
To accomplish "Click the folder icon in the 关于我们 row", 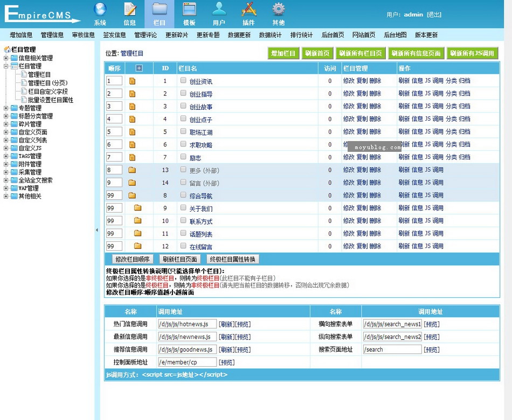I will point(138,208).
